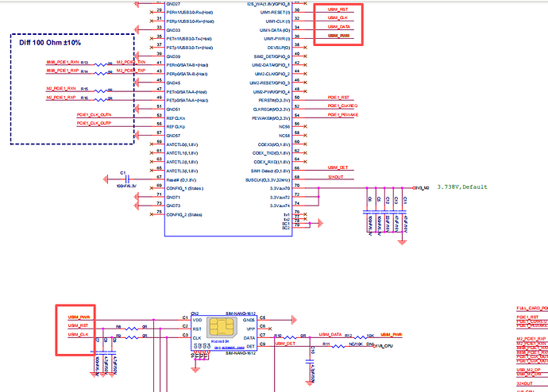548x392 pixels.
Task: Click the ground symbol below the SIM holder
Action: (195, 367)
